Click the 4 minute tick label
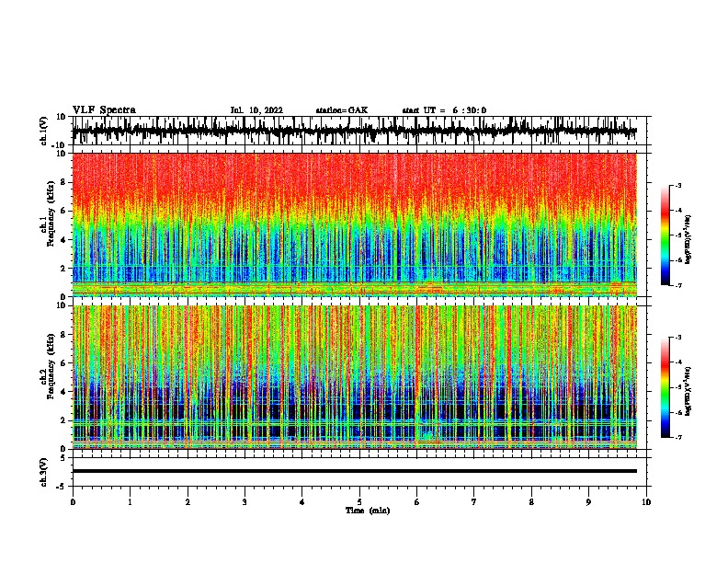The width and height of the screenshot is (728, 563). pyautogui.click(x=302, y=502)
